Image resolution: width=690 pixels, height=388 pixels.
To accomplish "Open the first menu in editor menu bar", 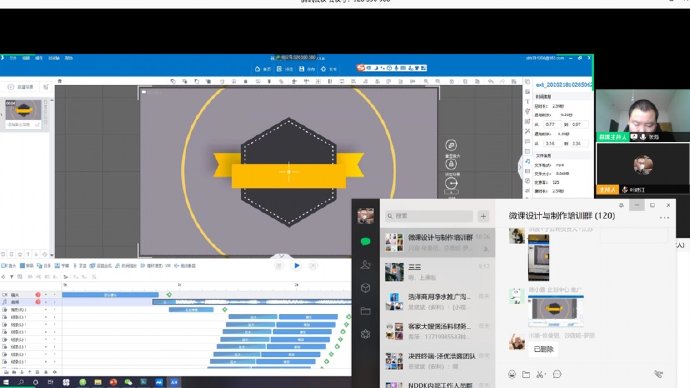I will pyautogui.click(x=13, y=58).
